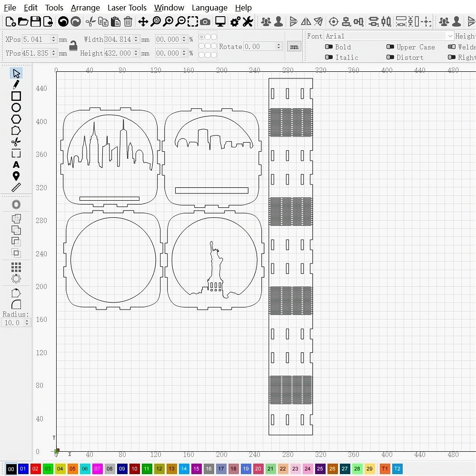Open the Language menu
476x476 pixels.
click(x=209, y=8)
